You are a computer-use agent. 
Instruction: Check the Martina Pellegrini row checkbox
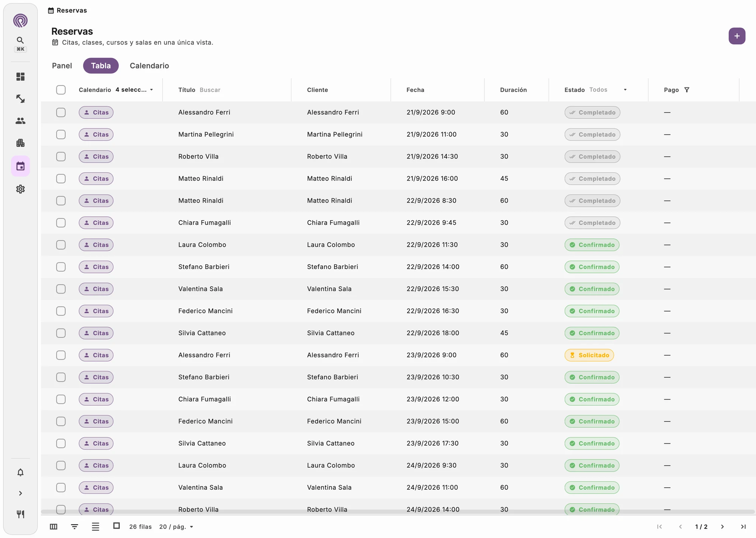point(61,134)
